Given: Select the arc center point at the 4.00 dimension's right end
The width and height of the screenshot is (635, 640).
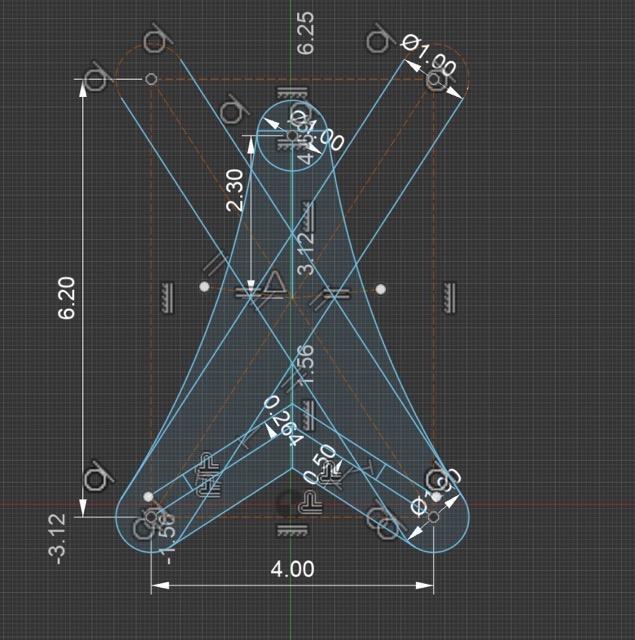Looking at the screenshot, I should (433, 517).
